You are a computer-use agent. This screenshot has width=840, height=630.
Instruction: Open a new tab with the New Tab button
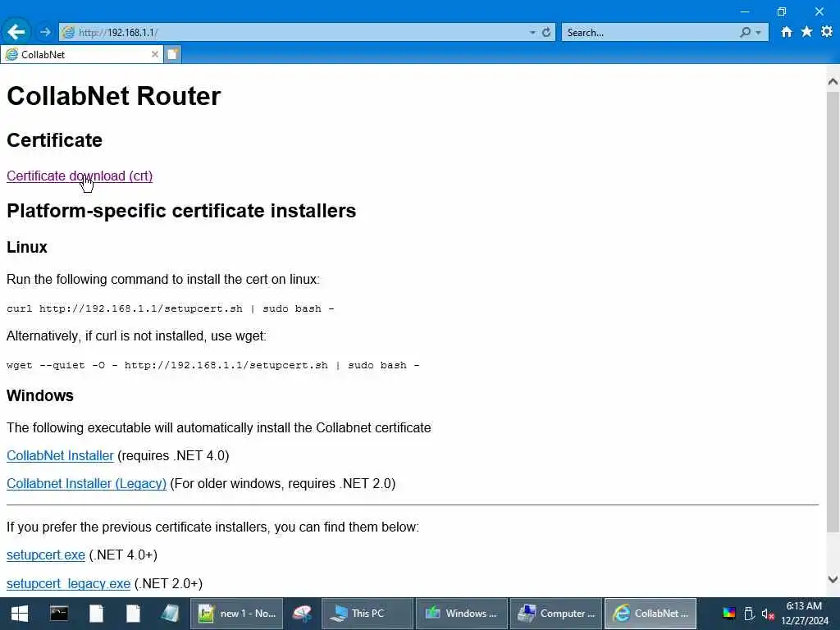[172, 54]
